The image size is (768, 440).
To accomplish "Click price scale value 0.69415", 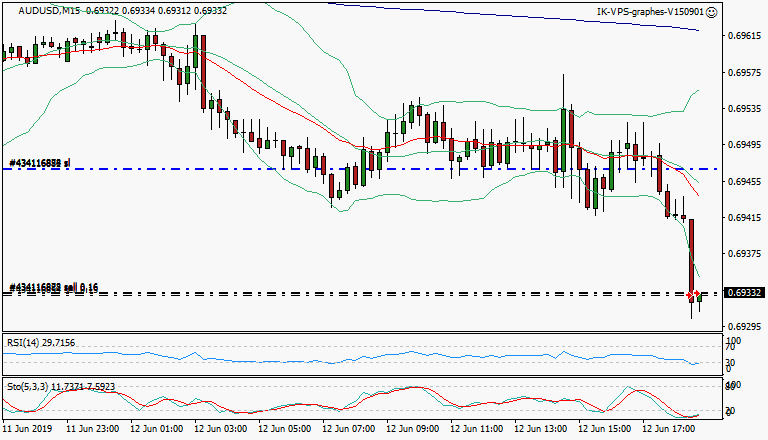I will (744, 218).
